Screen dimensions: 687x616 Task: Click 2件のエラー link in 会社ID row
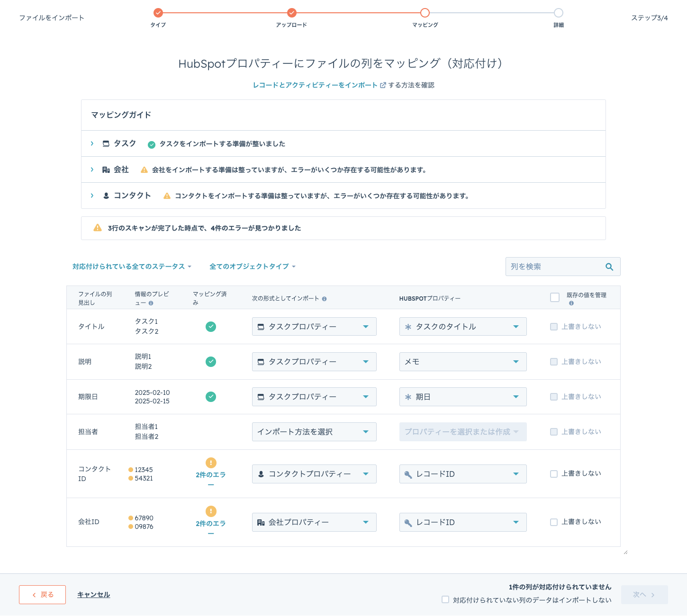pos(211,528)
